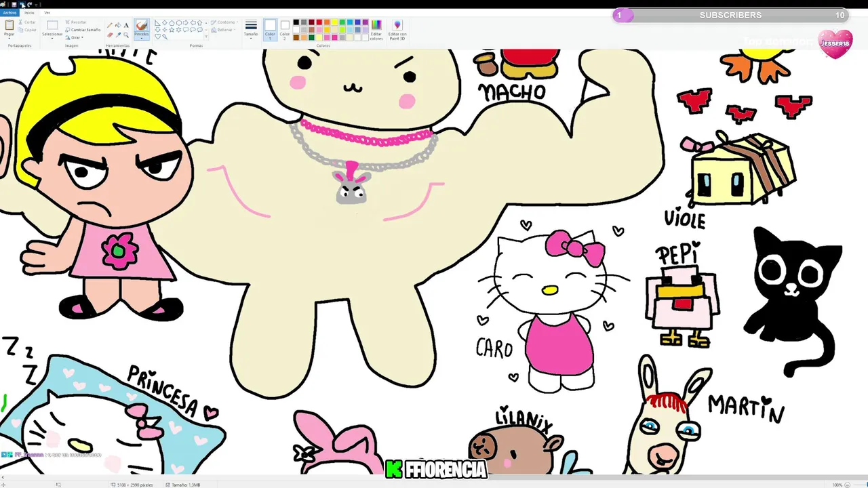The image size is (868, 488).
Task: Select the Magnifier tool
Action: [x=126, y=35]
